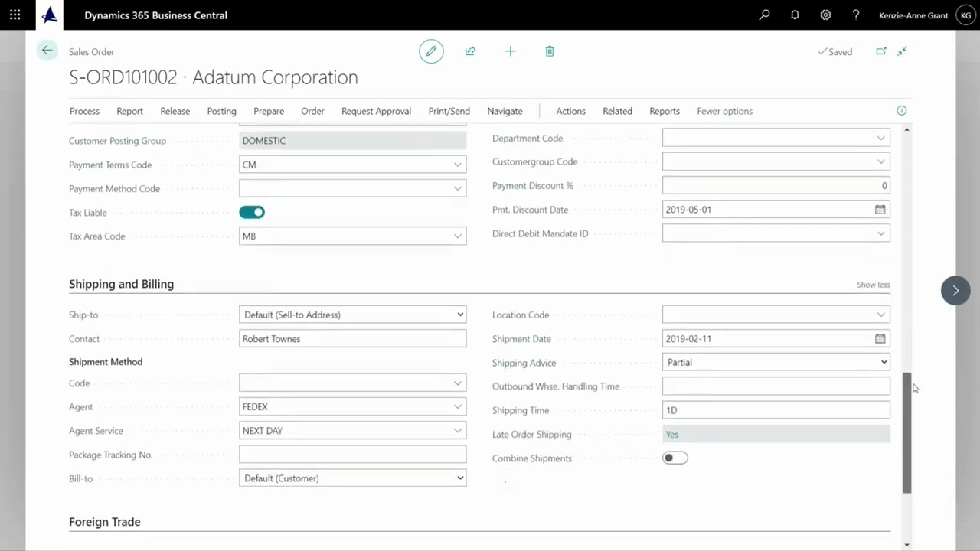Open Pmt. Discount Date calendar picker
Screen dimensions: 980x551
tap(880, 210)
